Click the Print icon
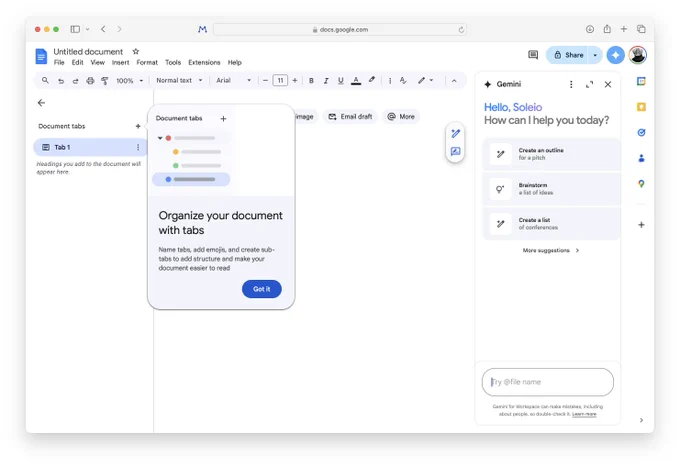 click(x=90, y=81)
